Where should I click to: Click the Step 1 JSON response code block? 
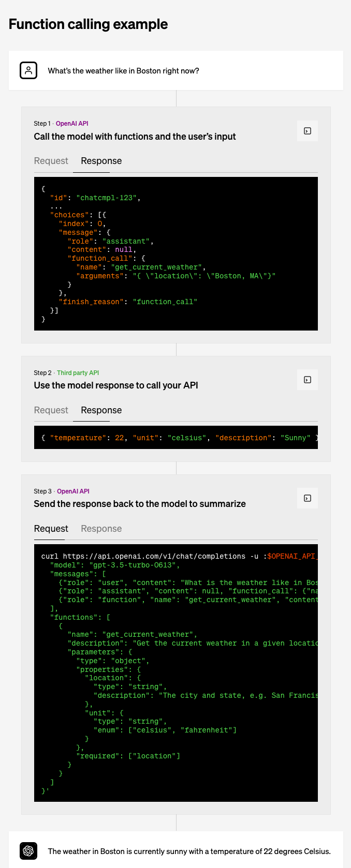click(176, 254)
